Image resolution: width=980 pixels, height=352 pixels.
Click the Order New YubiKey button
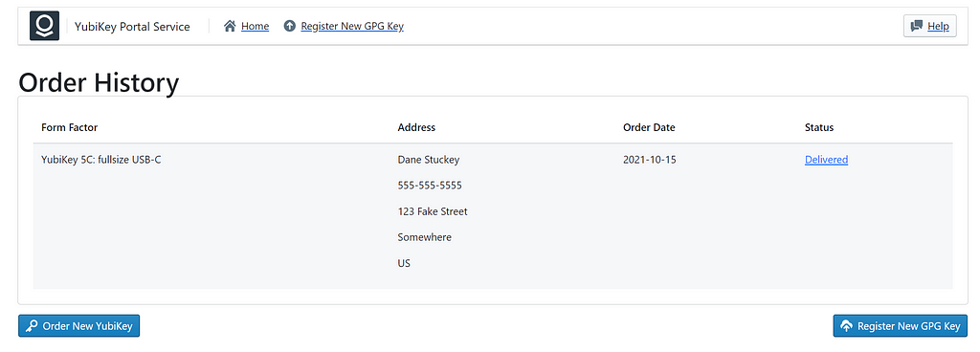click(78, 326)
